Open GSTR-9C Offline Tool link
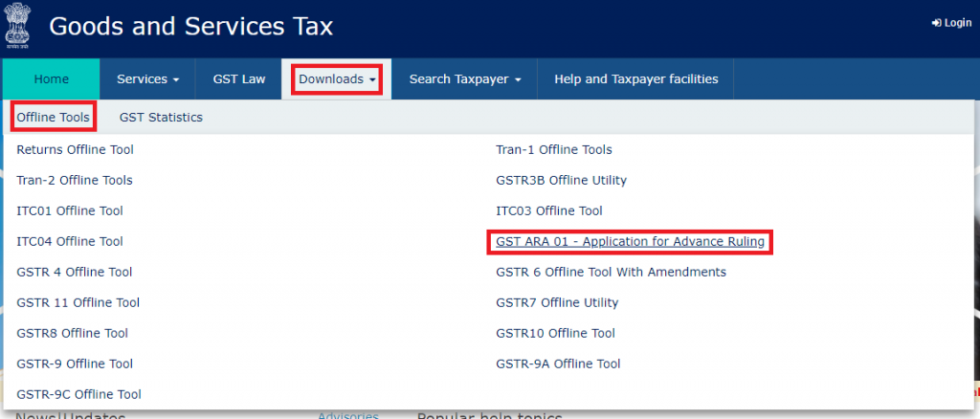This screenshot has width=980, height=419. click(x=78, y=395)
